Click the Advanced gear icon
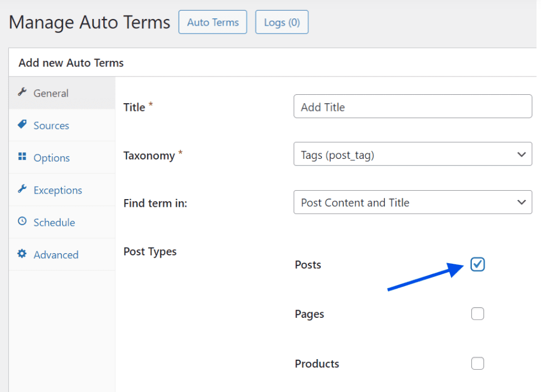The image size is (541, 392). [x=22, y=254]
